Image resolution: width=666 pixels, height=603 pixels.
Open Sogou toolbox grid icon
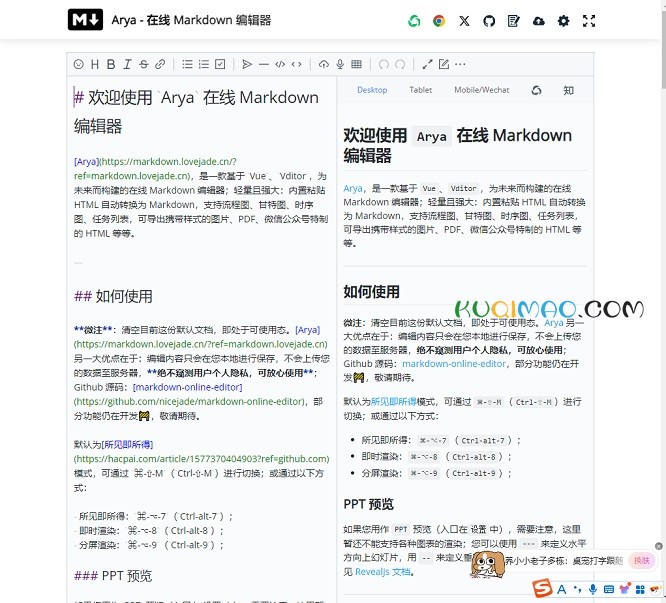[640, 589]
